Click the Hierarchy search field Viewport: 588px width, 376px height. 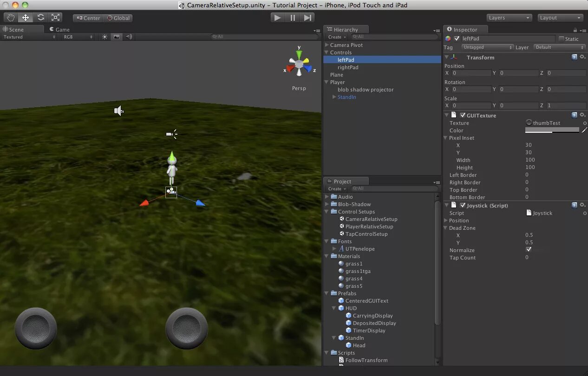coord(394,37)
